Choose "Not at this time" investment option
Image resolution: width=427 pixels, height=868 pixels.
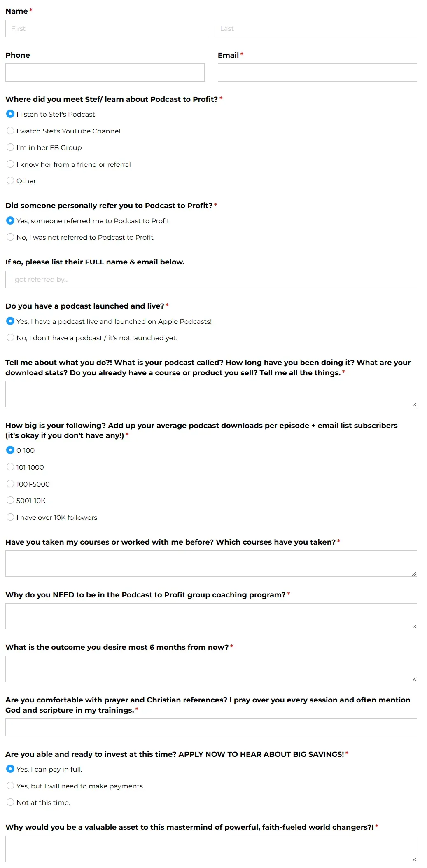point(10,802)
